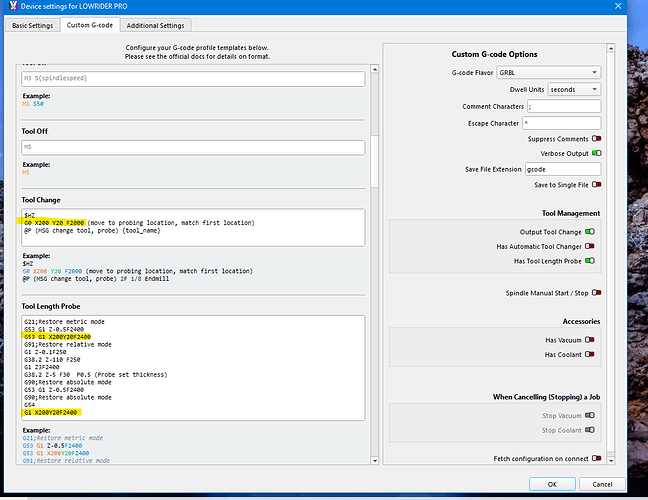
Task: Click in the Tool Change text box
Action: pyautogui.click(x=193, y=227)
